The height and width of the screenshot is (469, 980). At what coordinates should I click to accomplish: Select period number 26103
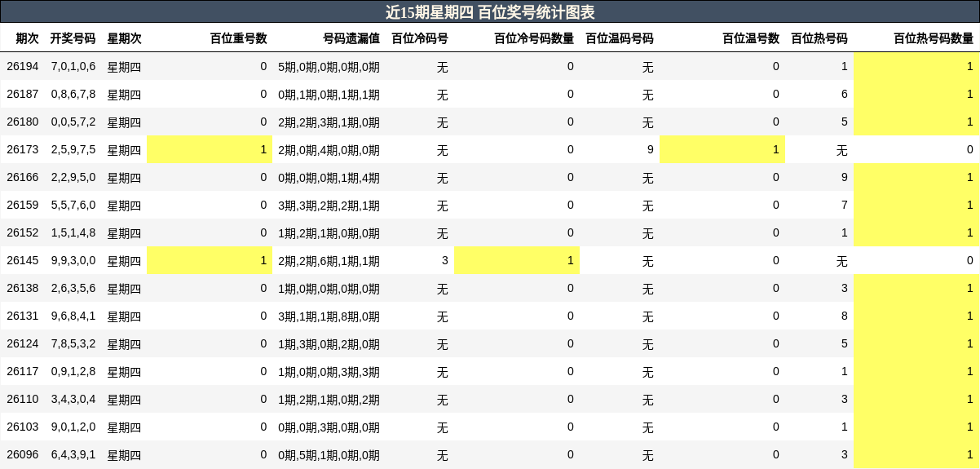(x=23, y=427)
